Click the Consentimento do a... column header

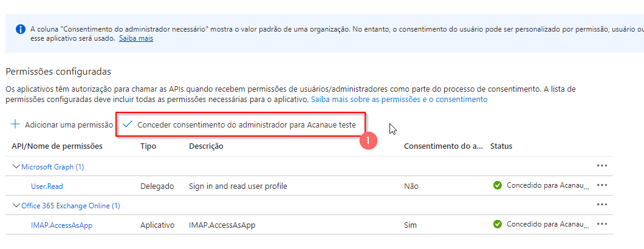coord(444,146)
